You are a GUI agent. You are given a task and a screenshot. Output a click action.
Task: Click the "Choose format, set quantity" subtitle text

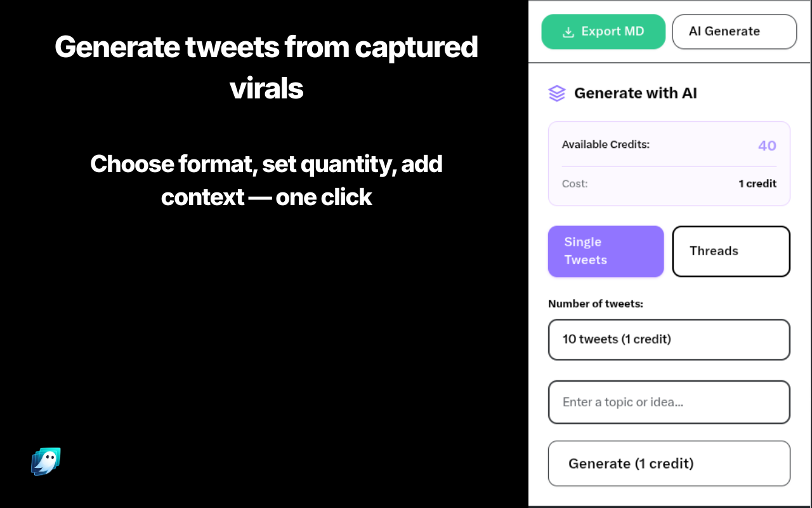tap(266, 164)
